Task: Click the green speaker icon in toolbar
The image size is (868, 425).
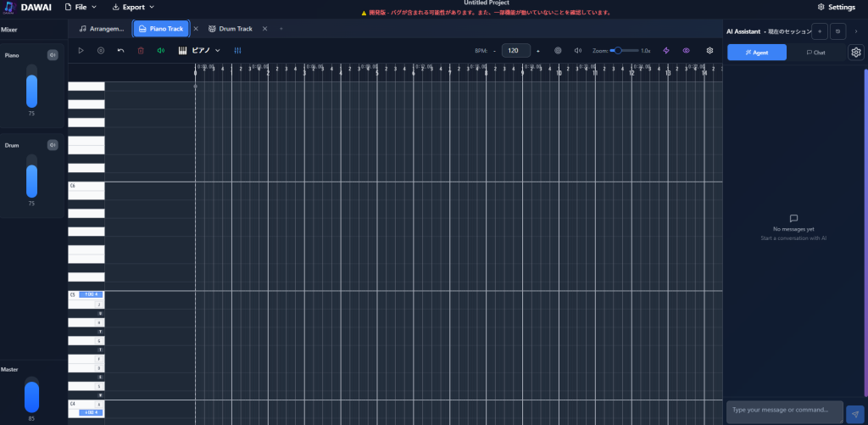Action: coord(161,51)
